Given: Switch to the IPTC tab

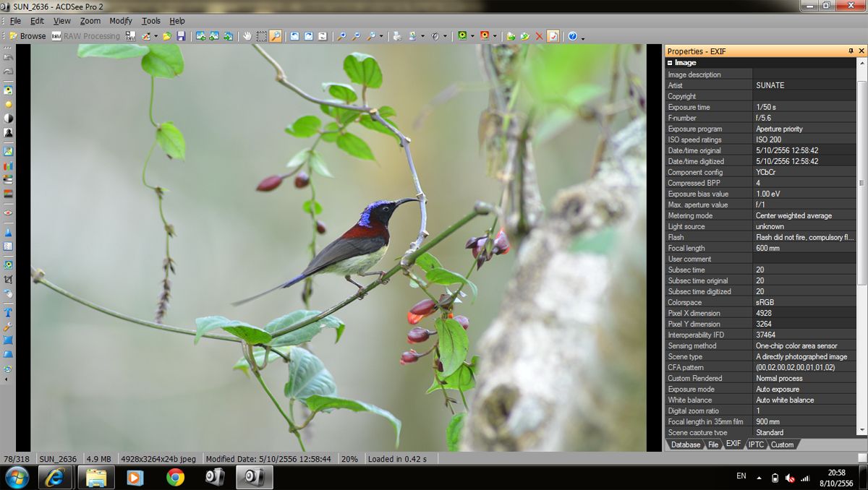Looking at the screenshot, I should tap(755, 444).
